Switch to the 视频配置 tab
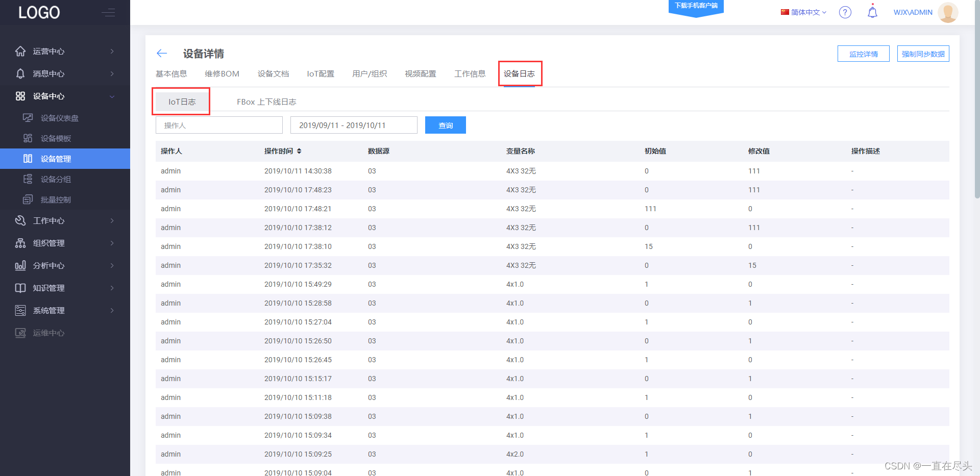980x476 pixels. tap(421, 74)
